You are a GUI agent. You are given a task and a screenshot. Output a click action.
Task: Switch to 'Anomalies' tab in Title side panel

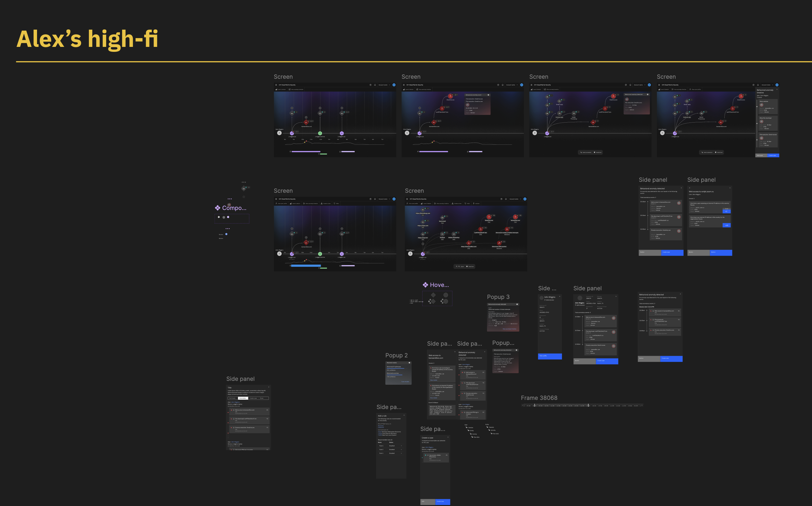click(243, 398)
